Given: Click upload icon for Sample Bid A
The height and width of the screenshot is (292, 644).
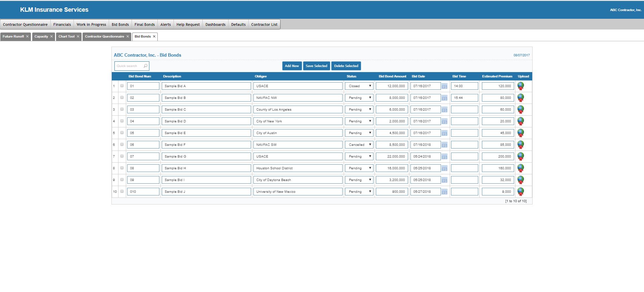Looking at the screenshot, I should pos(521,86).
